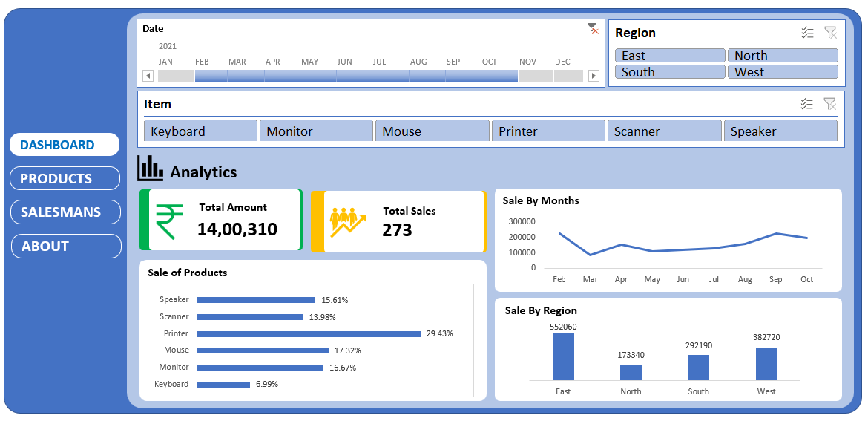
Task: Clear filter on Region slicer
Action: coord(830,33)
